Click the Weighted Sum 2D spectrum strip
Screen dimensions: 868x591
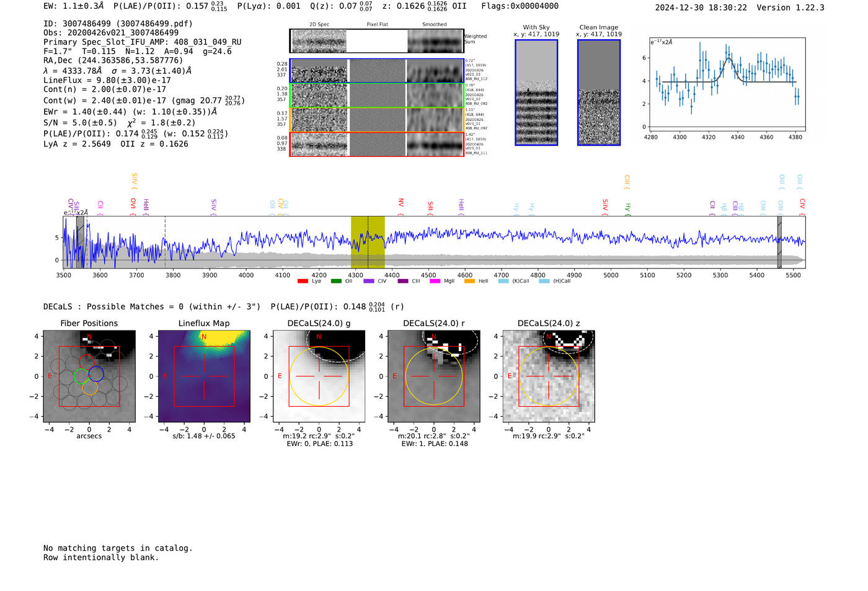pyautogui.click(x=376, y=41)
